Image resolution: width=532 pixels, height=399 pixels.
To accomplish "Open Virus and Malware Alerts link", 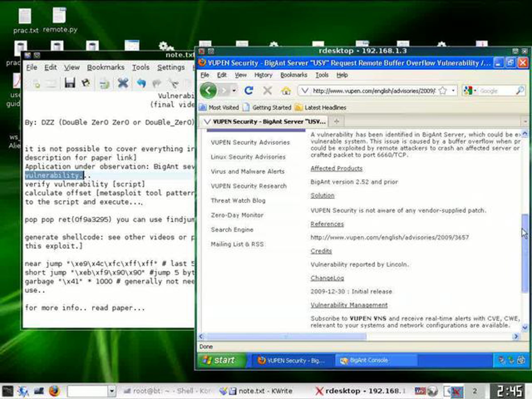I will (247, 172).
